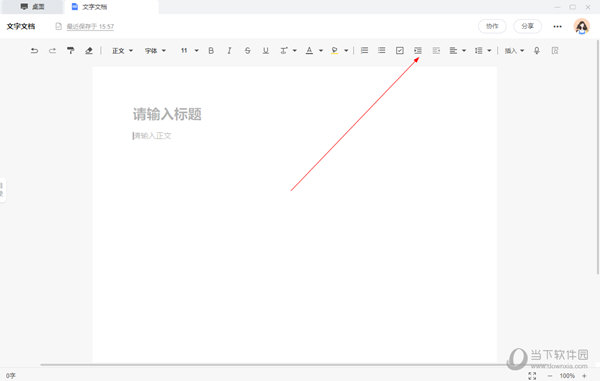Screen dimensions: 600x381
Task: Apply the font color A icon
Action: (x=309, y=50)
